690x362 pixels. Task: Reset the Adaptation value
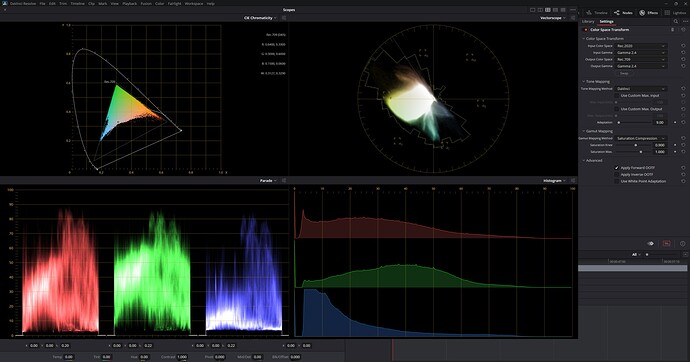(x=683, y=122)
